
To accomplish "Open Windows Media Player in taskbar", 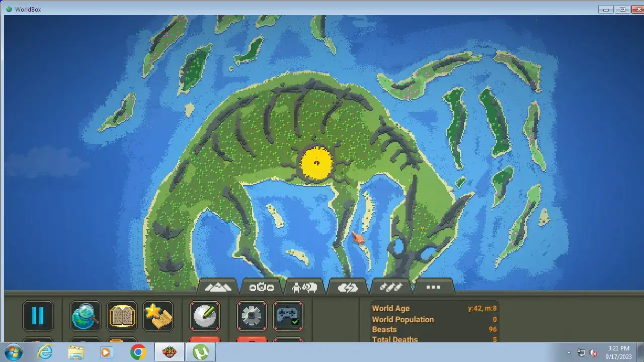I will 106,352.
